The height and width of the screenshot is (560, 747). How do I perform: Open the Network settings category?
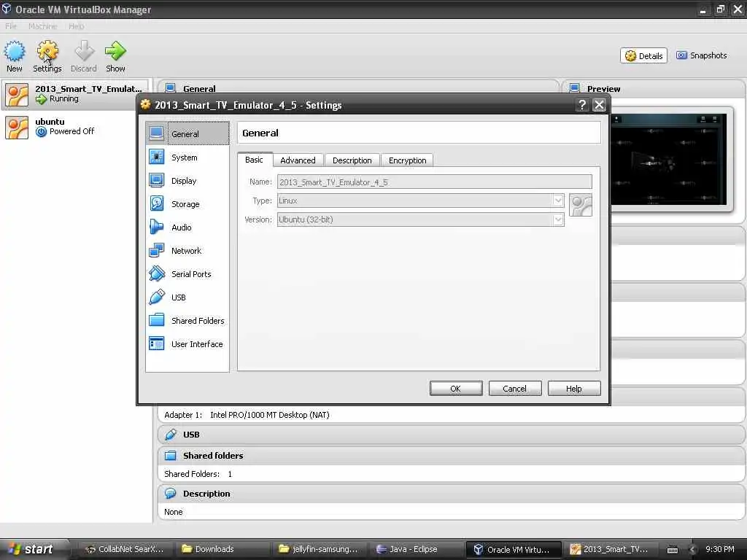[187, 251]
